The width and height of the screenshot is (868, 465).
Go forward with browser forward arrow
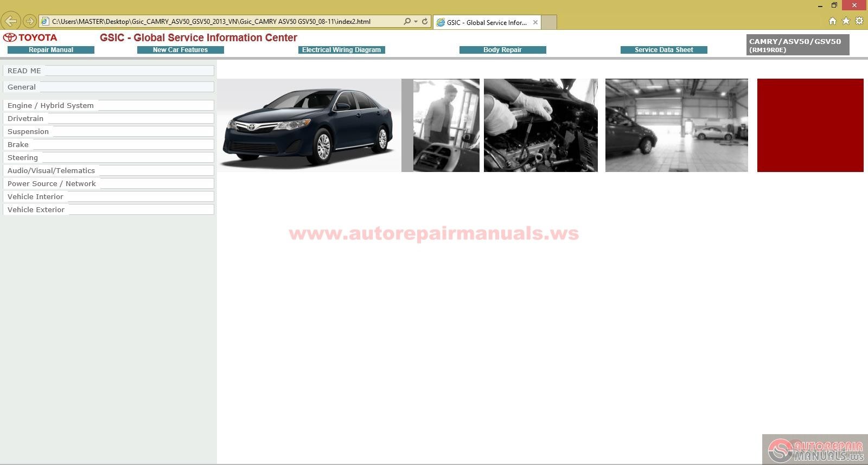click(30, 21)
